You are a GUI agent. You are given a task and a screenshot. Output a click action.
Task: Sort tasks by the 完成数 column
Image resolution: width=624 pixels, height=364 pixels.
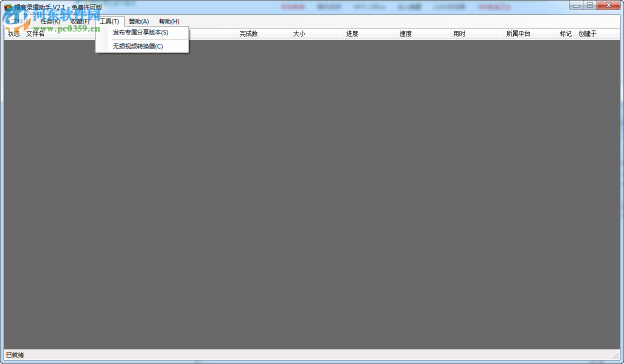(248, 33)
